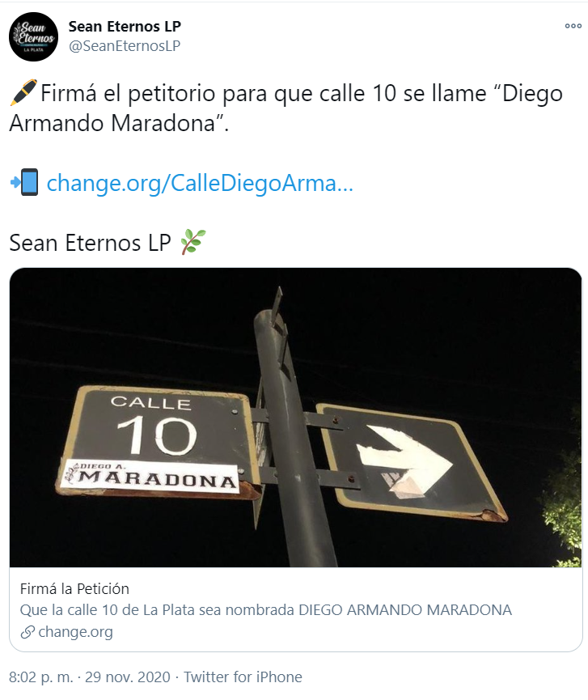Image resolution: width=588 pixels, height=700 pixels.
Task: Click the pen emoji before Firmá
Action: click(23, 93)
